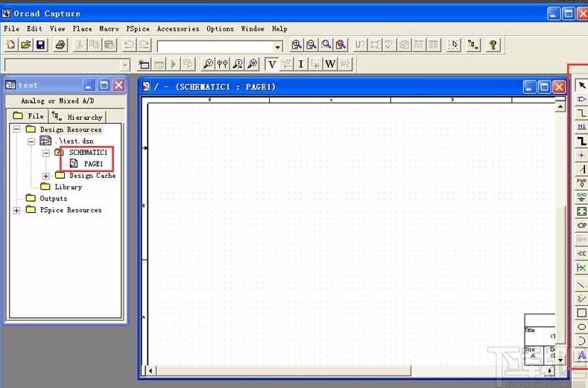Select the Place Line drawing tool
This screenshot has width=588, height=388.
click(581, 285)
